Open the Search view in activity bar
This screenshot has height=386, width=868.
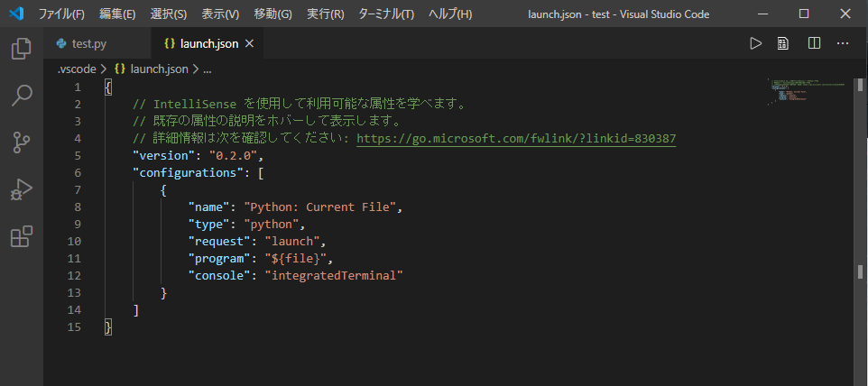[22, 96]
